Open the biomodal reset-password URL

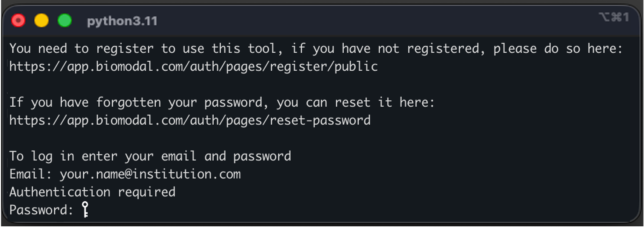[x=190, y=120]
